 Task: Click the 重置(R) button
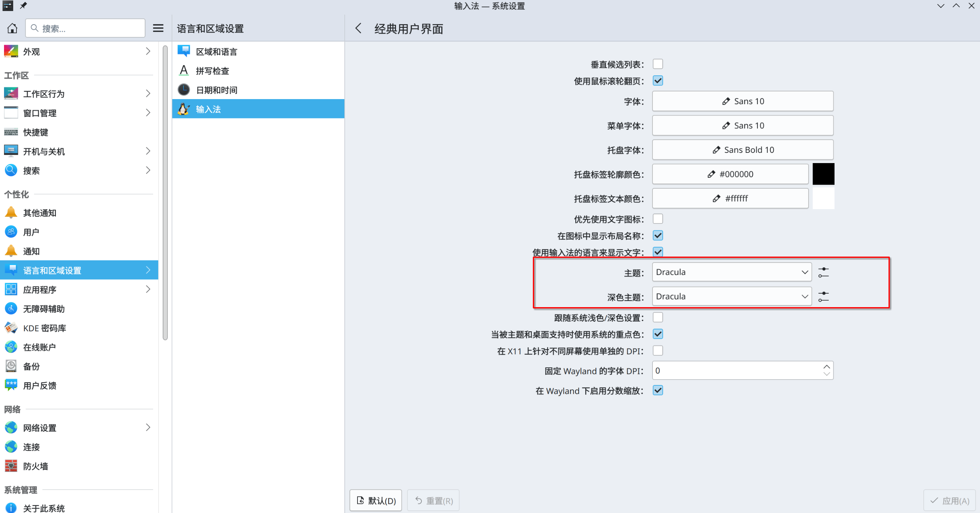(433, 501)
